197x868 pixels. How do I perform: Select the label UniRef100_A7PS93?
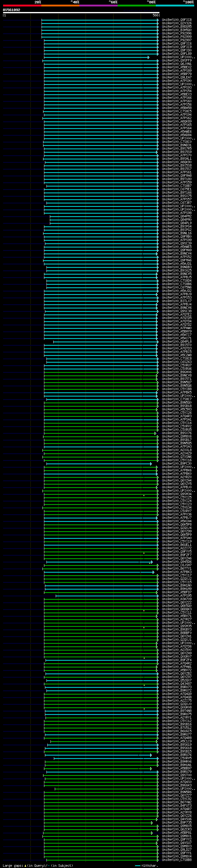tap(176, 88)
